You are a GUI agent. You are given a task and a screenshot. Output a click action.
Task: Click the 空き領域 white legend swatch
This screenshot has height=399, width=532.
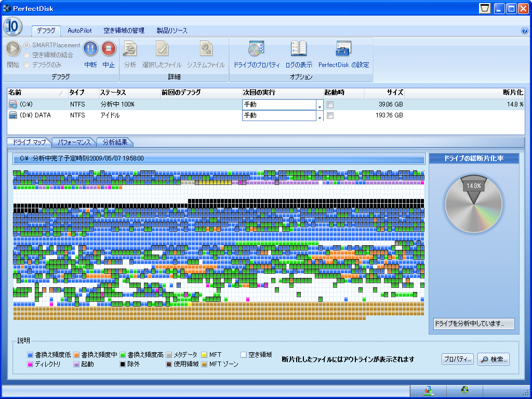click(x=243, y=355)
